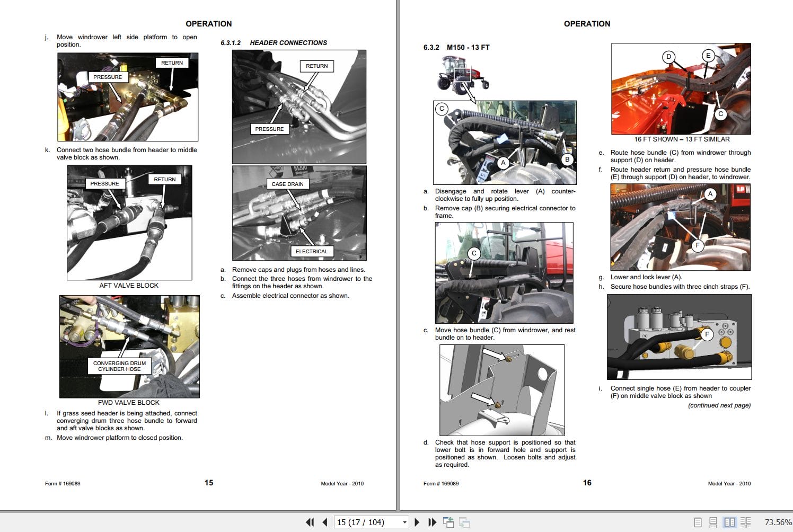Switch to continuous page layout

click(713, 522)
